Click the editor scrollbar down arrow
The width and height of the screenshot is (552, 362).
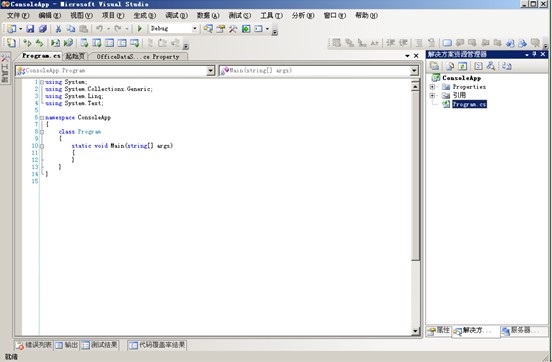[415, 331]
